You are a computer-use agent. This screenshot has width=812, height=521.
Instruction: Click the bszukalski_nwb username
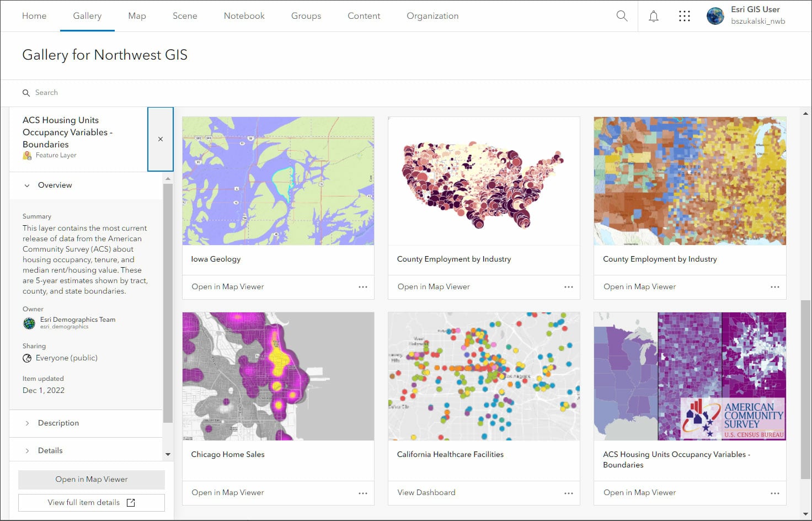(758, 22)
